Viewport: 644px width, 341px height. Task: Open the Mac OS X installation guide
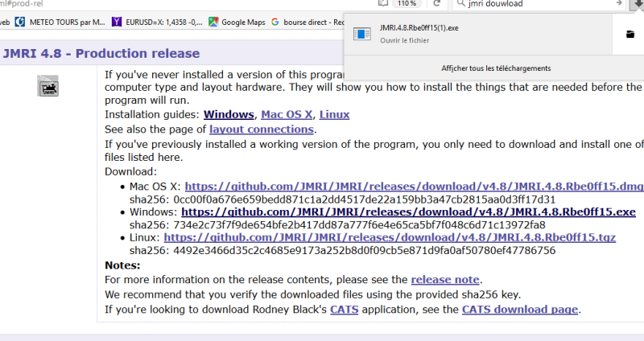[x=286, y=115]
